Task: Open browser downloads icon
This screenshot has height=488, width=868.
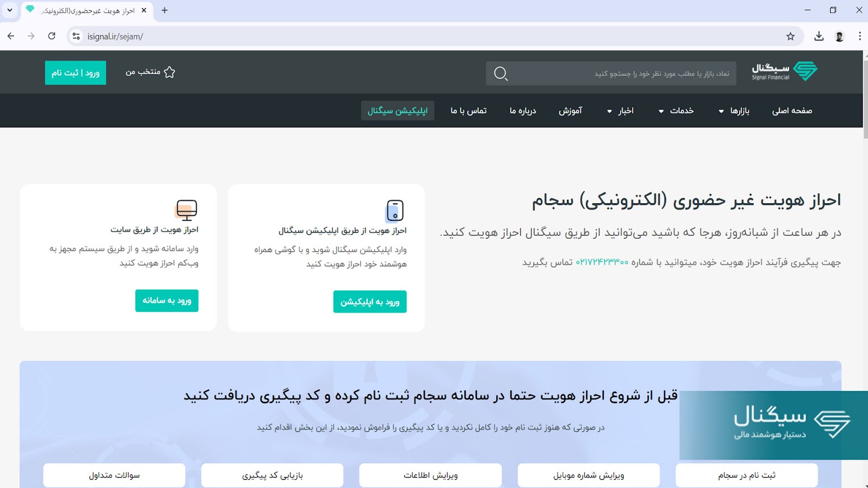Action: coord(819,36)
